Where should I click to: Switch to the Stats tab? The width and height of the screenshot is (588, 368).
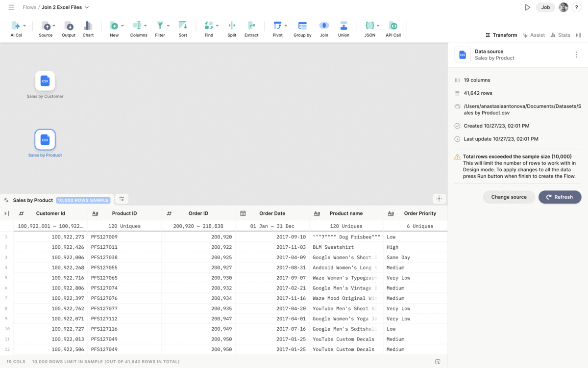pos(560,35)
